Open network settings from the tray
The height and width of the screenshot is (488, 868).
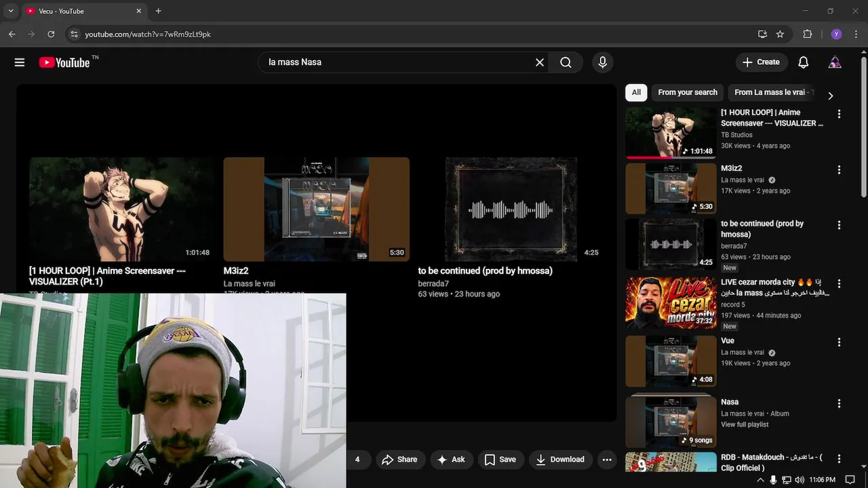[x=787, y=480]
